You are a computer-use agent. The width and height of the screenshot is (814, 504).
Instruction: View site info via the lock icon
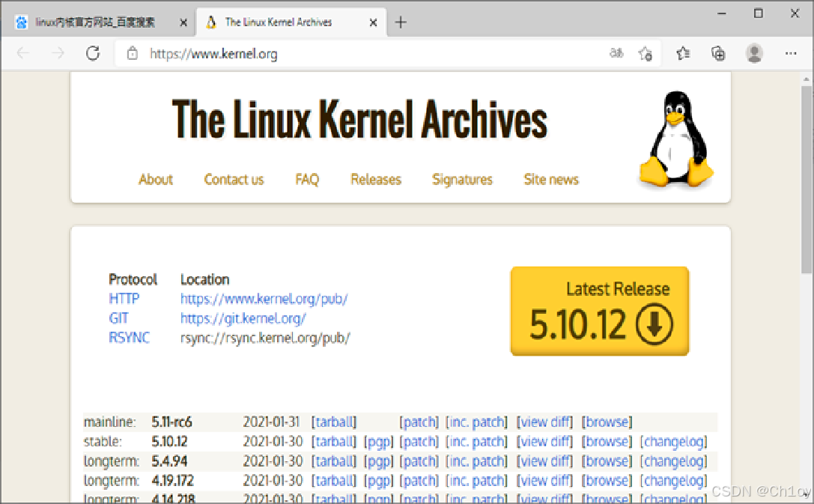point(133,53)
